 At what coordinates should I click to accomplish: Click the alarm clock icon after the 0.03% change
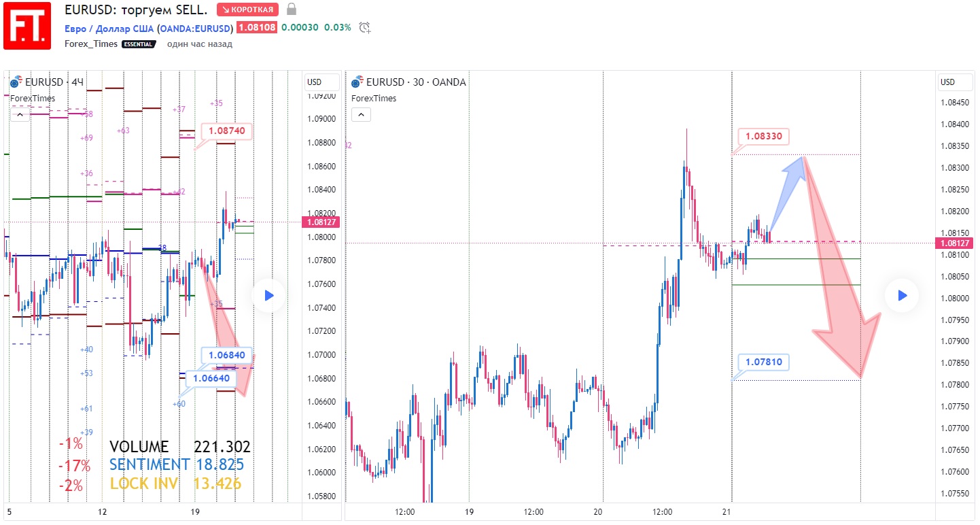[x=365, y=28]
